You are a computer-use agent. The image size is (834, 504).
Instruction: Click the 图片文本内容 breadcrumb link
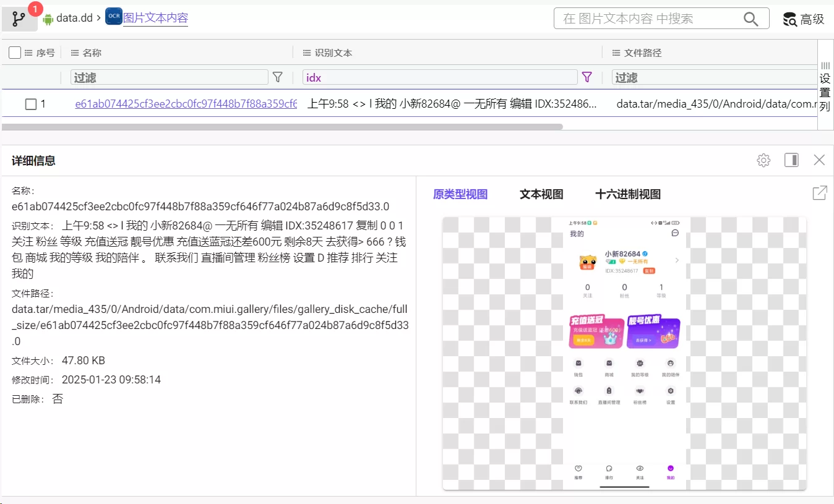[x=155, y=18]
